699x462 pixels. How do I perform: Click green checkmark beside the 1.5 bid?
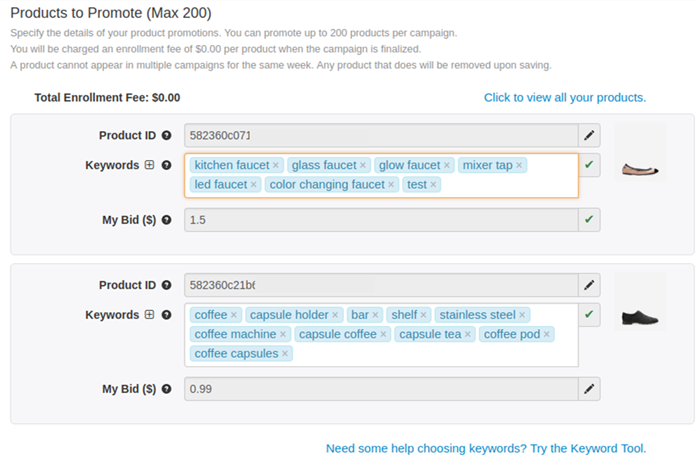pos(589,219)
